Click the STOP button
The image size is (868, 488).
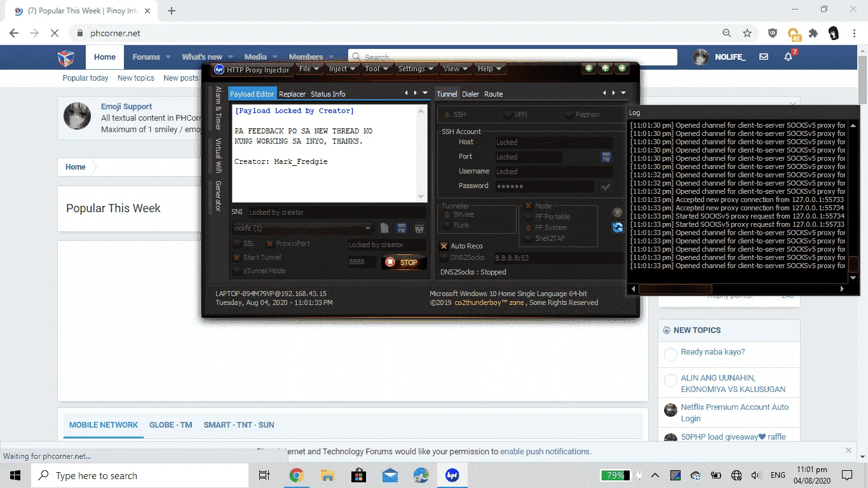pyautogui.click(x=403, y=262)
